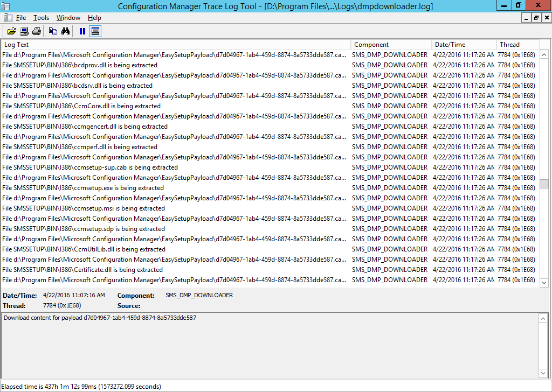Image resolution: width=552 pixels, height=392 pixels.
Task: Click the Copy to clipboard toolbar icon
Action: tap(53, 31)
